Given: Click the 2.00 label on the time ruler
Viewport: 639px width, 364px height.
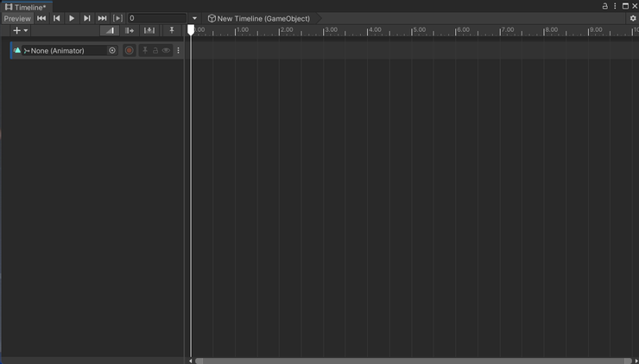Looking at the screenshot, I should point(287,29).
